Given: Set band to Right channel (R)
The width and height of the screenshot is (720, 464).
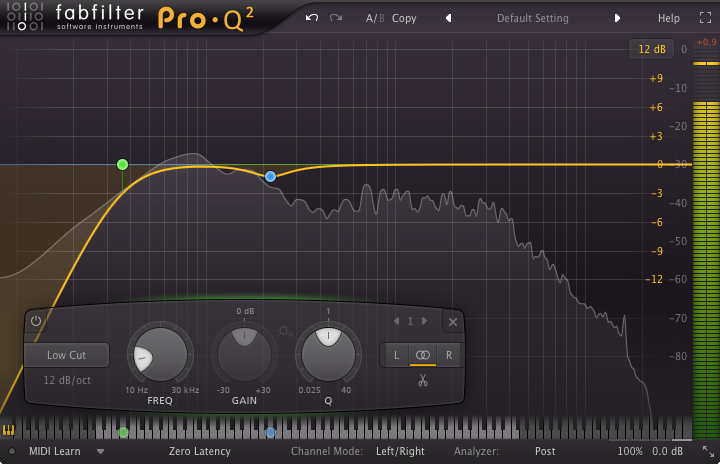Looking at the screenshot, I should coord(449,355).
